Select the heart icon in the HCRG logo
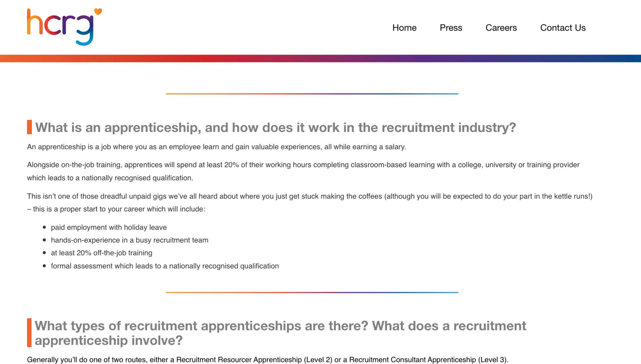The width and height of the screenshot is (641, 364). (97, 12)
